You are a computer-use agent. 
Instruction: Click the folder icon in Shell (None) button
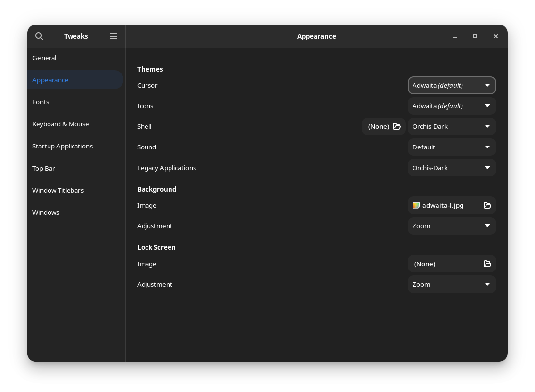397,126
